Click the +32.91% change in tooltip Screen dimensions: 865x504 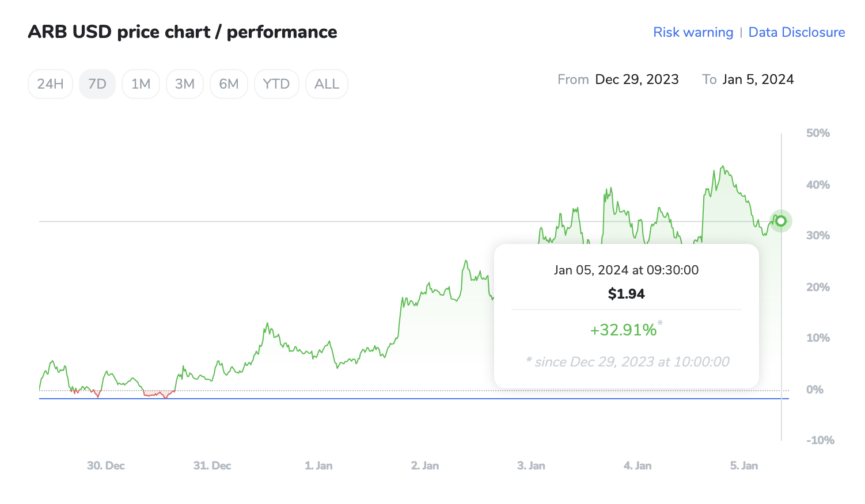click(x=623, y=330)
